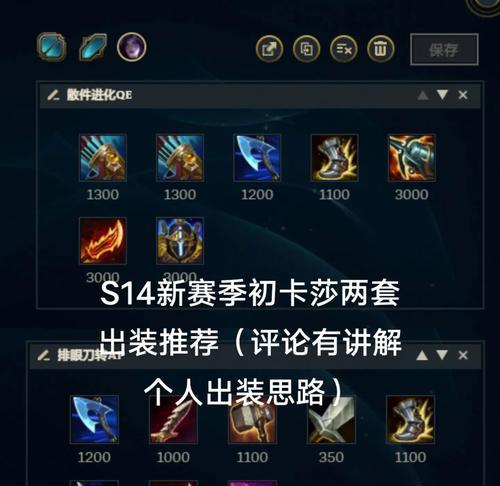Remove the second item block
Viewport: 500px width, 486px height.
click(x=463, y=355)
